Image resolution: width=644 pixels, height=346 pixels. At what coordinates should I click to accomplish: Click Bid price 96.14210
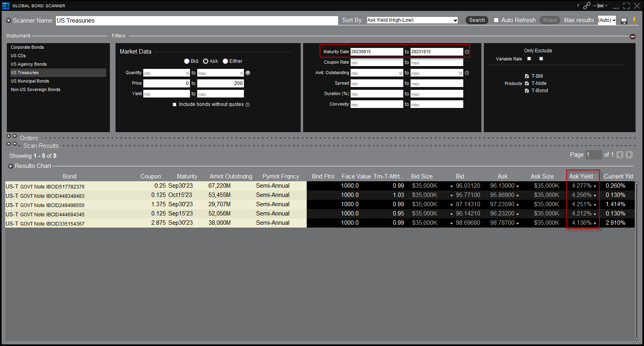click(468, 213)
